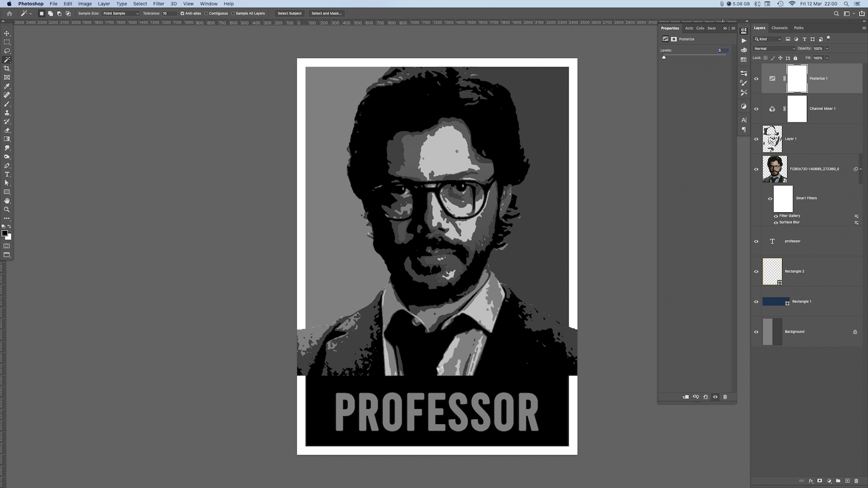This screenshot has height=488, width=868.
Task: Collapse smart filters on f1280x720 layer
Action: [861, 169]
